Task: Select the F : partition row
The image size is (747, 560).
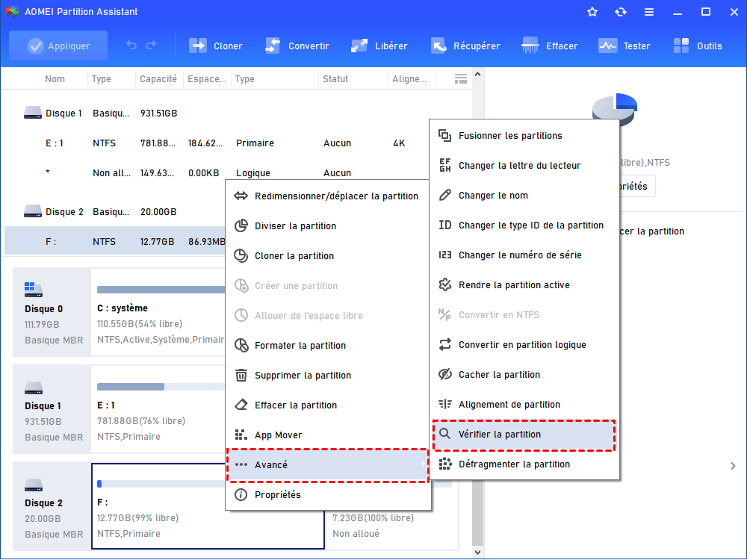Action: click(114, 242)
